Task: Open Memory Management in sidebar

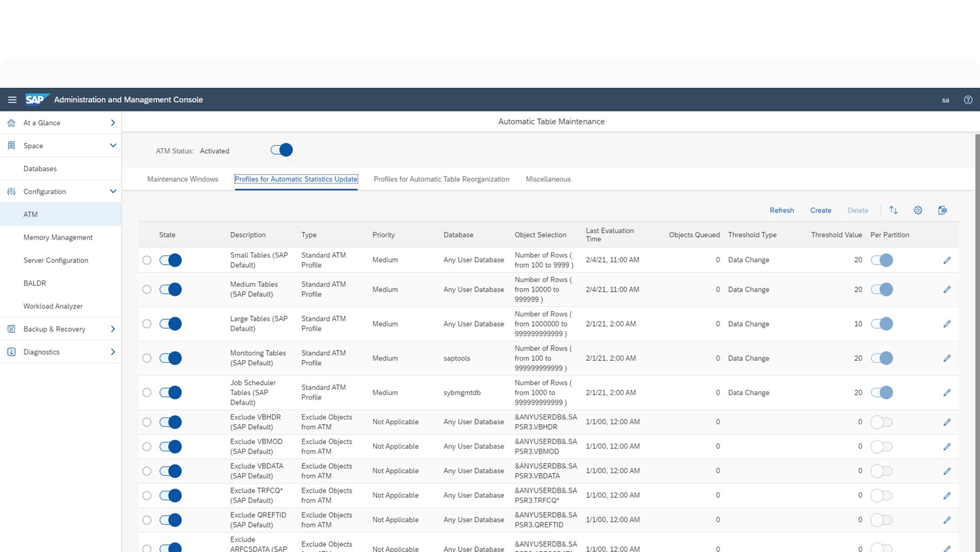Action: tap(58, 237)
